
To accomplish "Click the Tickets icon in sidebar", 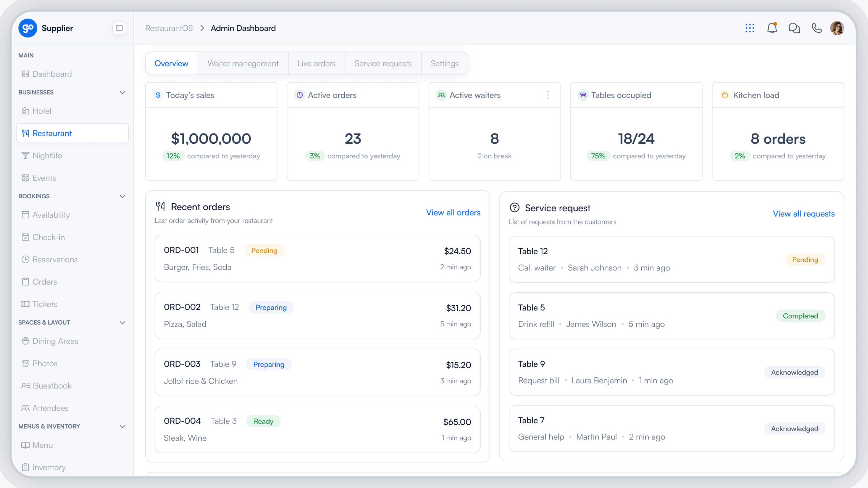I will click(25, 304).
